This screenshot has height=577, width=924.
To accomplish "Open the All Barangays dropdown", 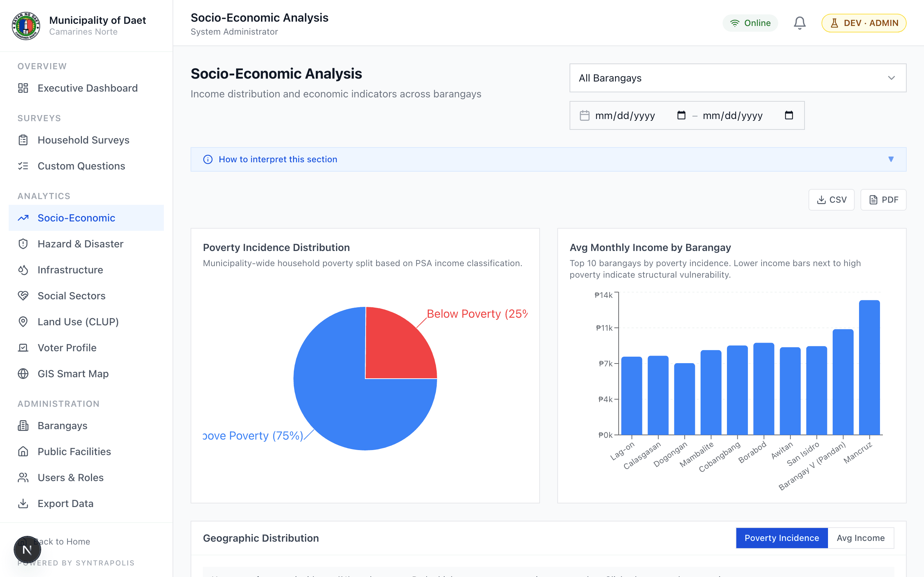I will tap(738, 78).
